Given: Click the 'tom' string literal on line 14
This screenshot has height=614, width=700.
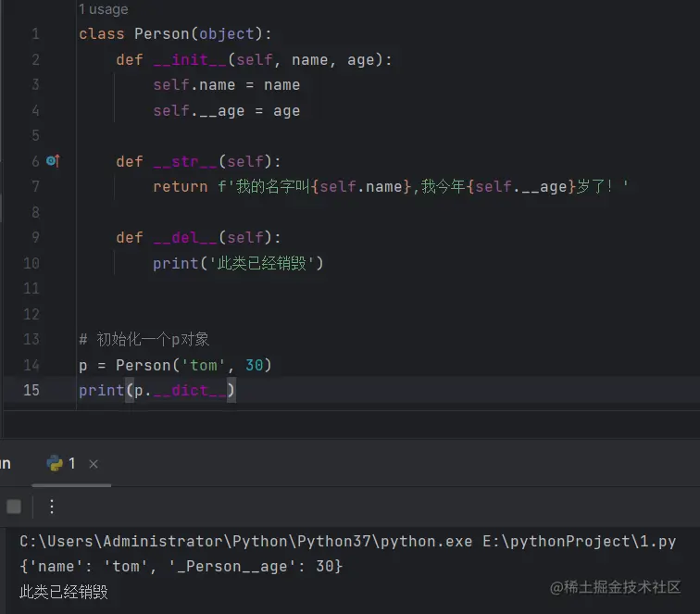Looking at the screenshot, I should click(204, 365).
